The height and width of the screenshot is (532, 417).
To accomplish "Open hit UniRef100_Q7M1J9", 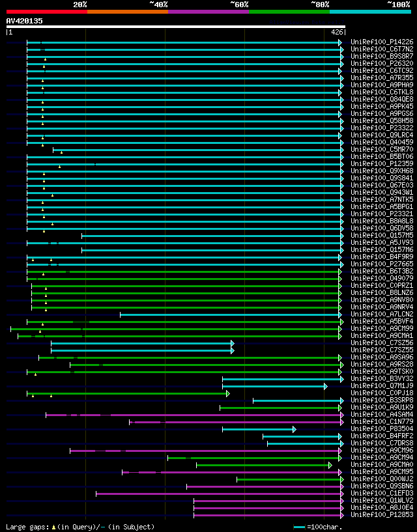I will point(382,385).
